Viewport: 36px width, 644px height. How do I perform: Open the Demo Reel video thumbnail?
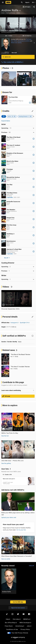pyautogui.click(x=17, y=298)
